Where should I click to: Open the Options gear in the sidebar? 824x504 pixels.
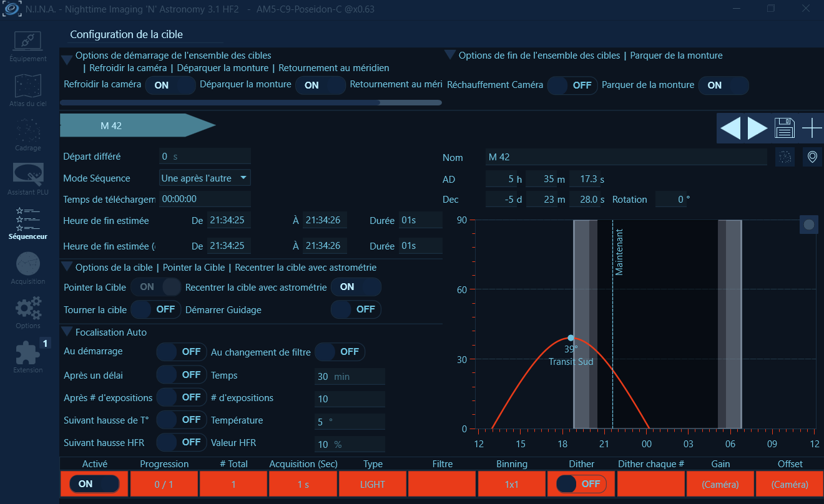coord(28,313)
